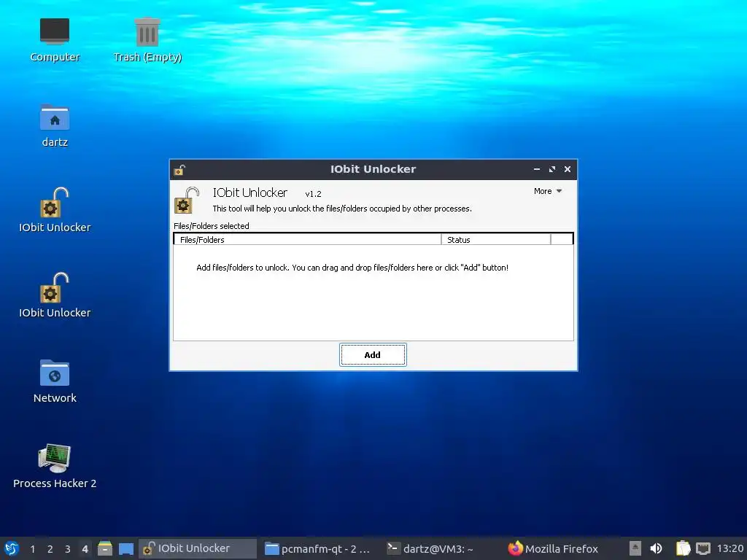
Task: Click the 13:20 taskbar clock
Action: tap(730, 548)
